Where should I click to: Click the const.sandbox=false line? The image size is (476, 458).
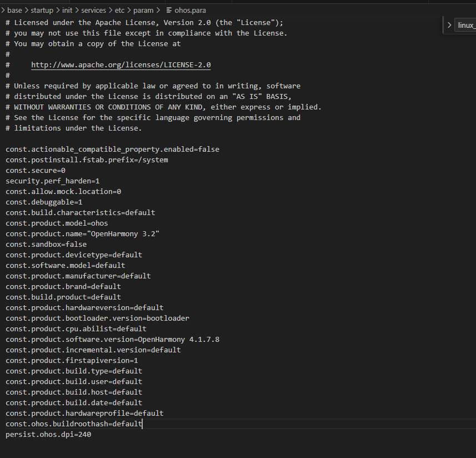[46, 244]
